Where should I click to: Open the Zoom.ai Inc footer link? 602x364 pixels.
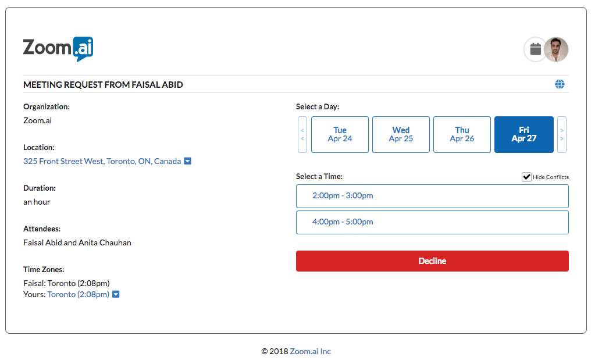[x=310, y=351]
